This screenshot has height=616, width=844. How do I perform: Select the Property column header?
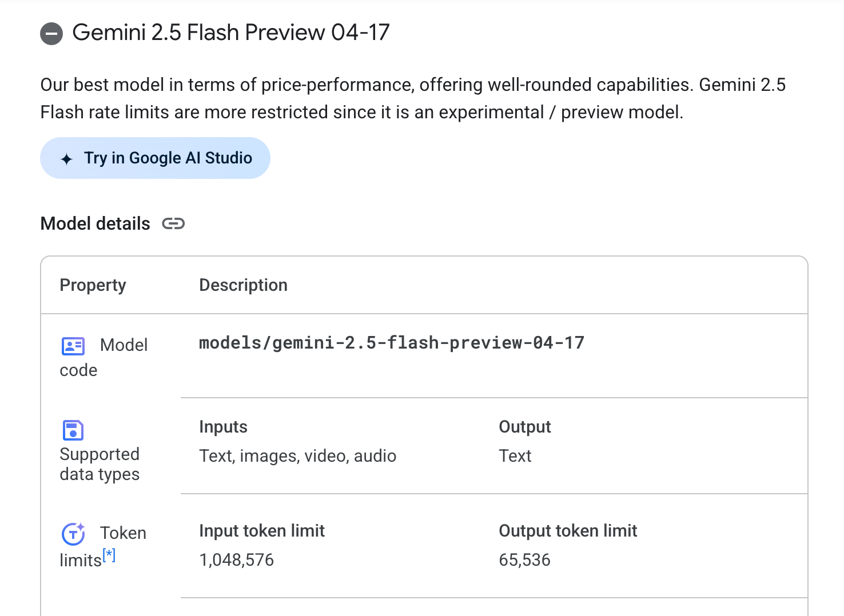click(x=93, y=285)
